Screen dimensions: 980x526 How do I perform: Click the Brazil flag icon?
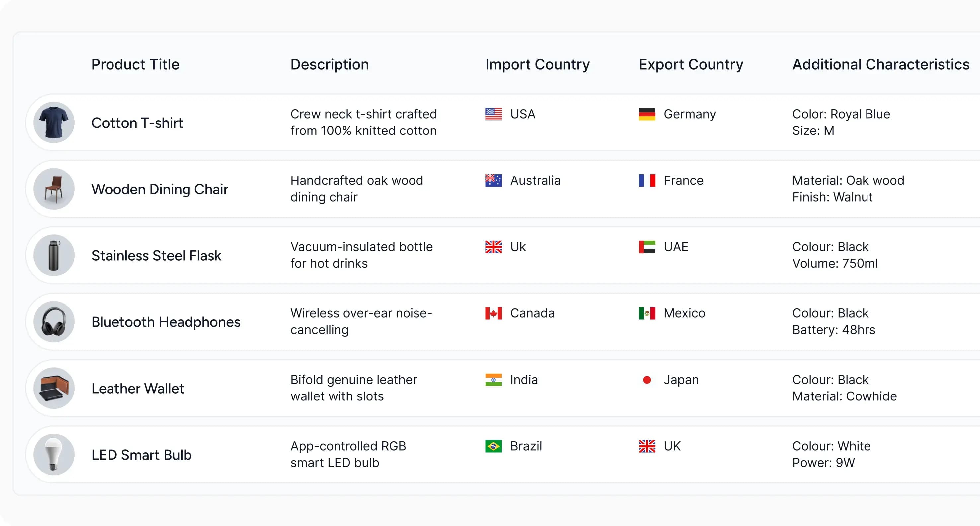click(x=493, y=446)
